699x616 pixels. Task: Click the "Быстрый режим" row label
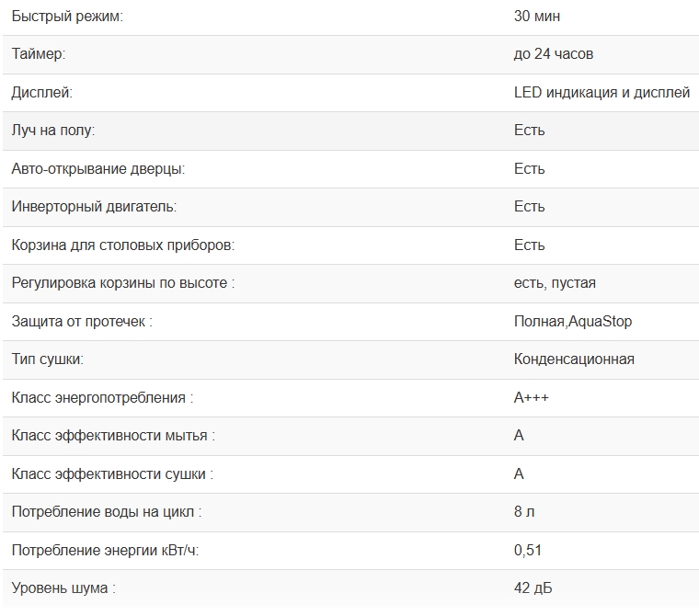66,17
